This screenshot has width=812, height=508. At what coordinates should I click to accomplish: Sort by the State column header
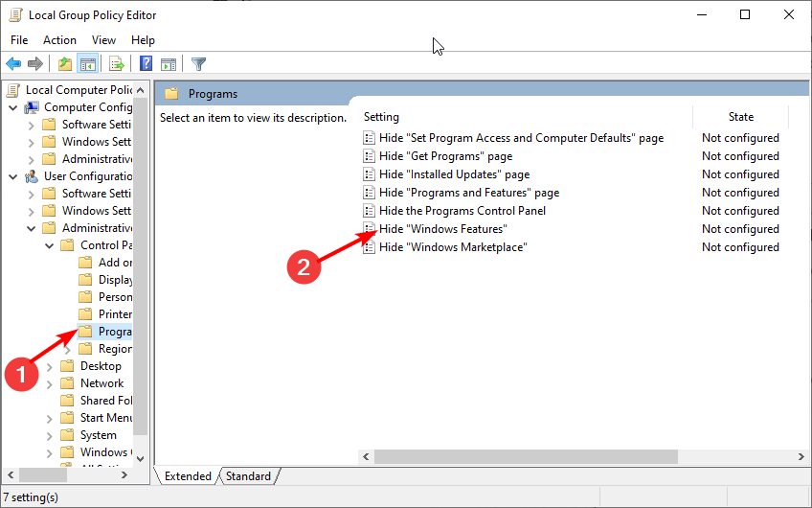(x=740, y=117)
